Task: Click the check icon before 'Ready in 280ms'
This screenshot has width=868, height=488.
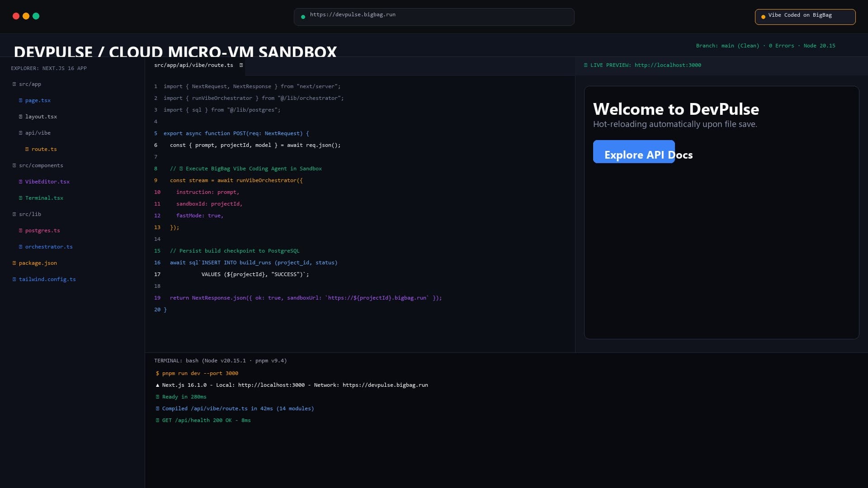Action: [x=157, y=397]
